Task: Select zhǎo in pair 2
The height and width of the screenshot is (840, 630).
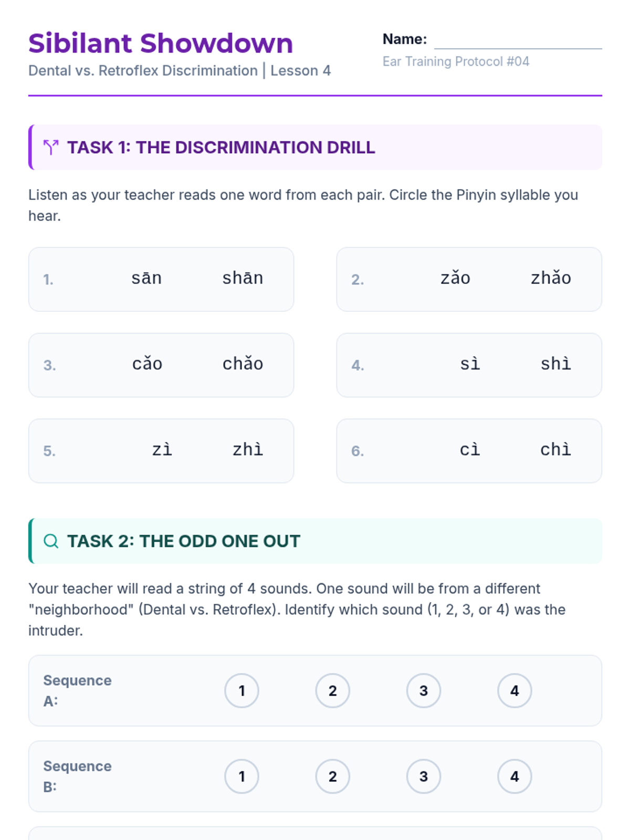Action: pyautogui.click(x=551, y=278)
